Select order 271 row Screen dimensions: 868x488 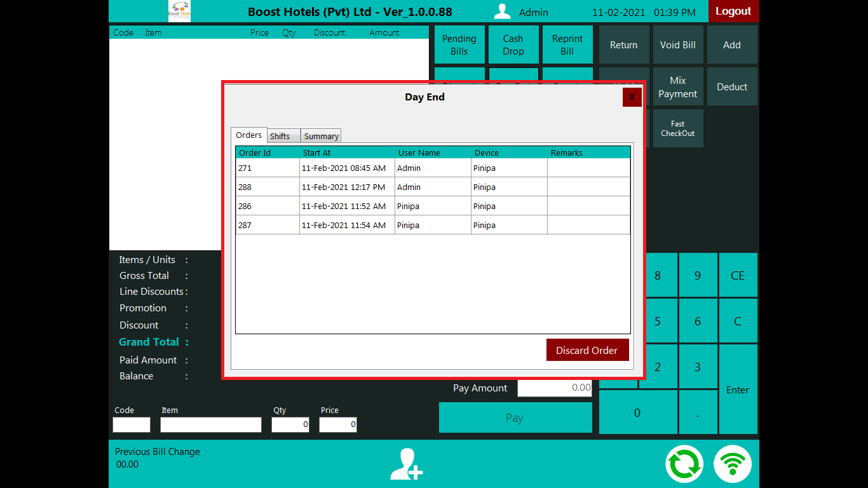click(432, 168)
